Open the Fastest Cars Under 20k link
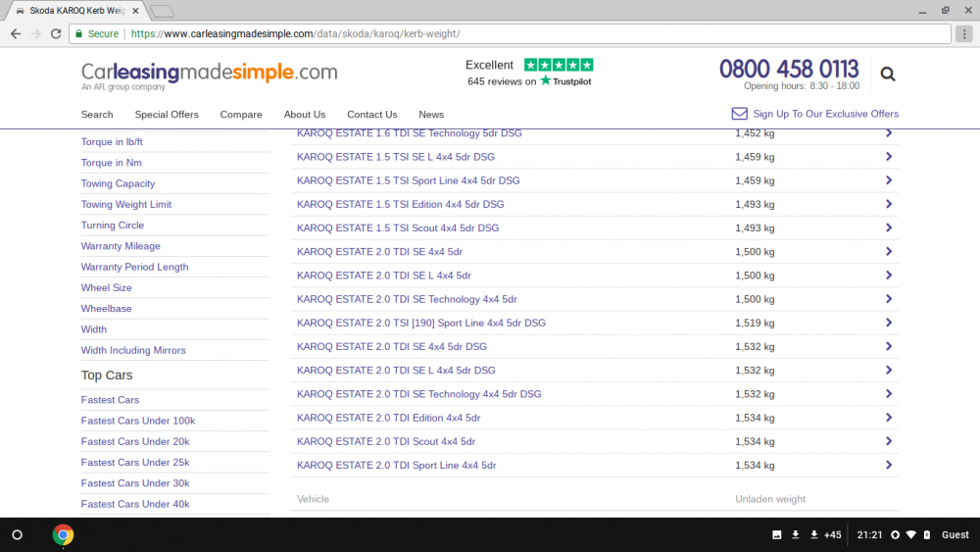Screen dimensions: 980x552 click(135, 441)
